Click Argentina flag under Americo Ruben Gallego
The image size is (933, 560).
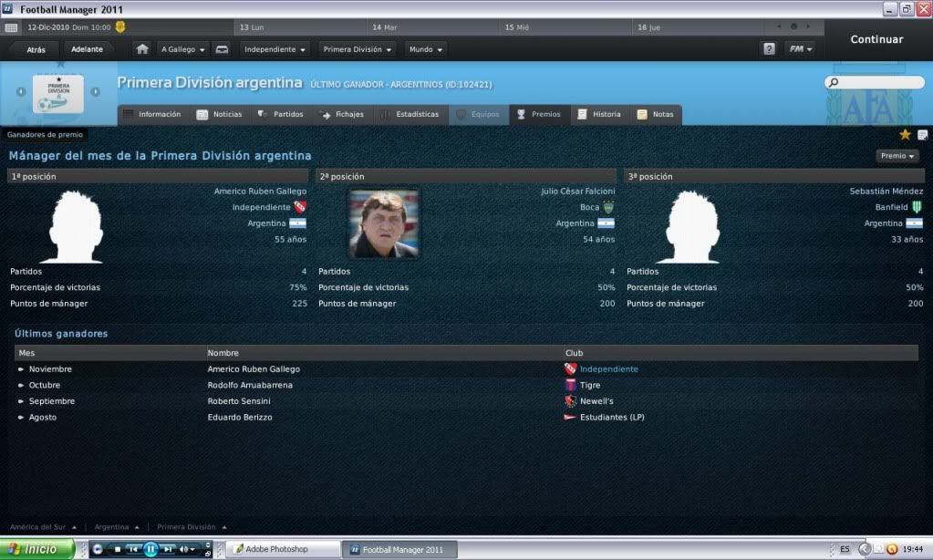tap(297, 223)
